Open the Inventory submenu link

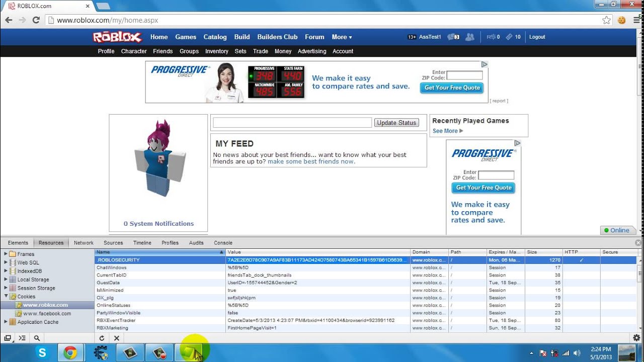pyautogui.click(x=217, y=51)
